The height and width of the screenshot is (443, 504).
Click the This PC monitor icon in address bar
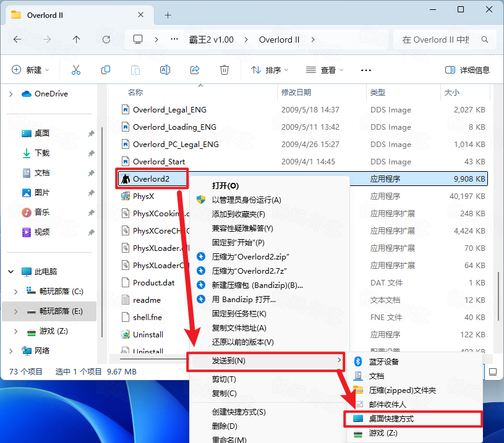point(138,40)
